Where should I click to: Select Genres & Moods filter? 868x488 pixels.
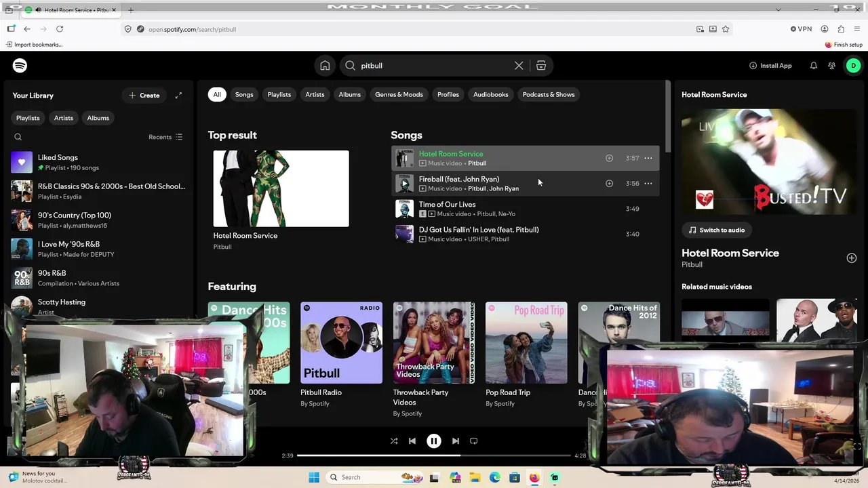point(399,94)
